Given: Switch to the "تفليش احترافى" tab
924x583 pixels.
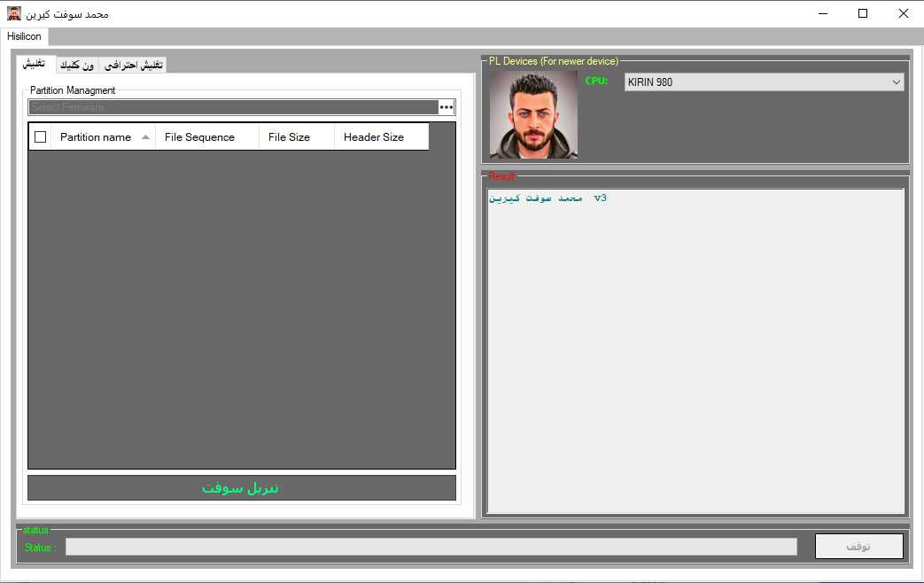Looking at the screenshot, I should click(x=134, y=65).
